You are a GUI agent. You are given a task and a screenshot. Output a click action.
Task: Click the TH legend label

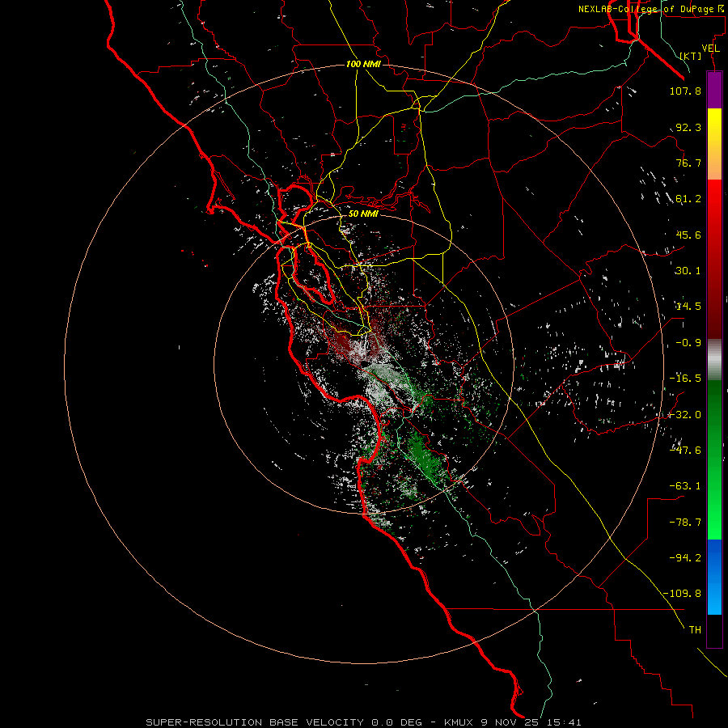point(695,629)
